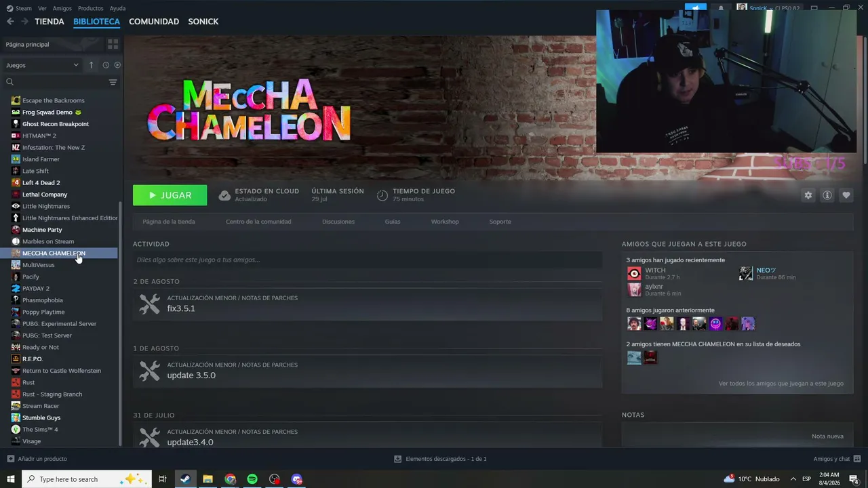Click the Rust game icon

(x=16, y=382)
